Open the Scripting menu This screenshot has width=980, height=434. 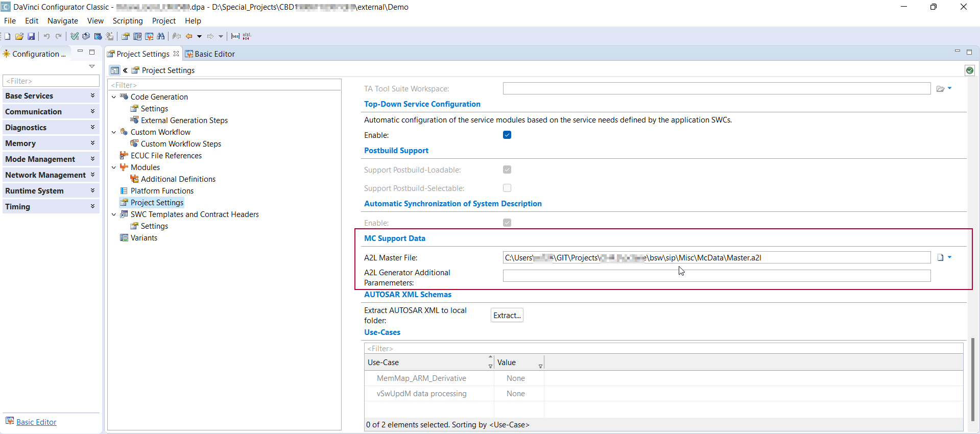pyautogui.click(x=128, y=21)
